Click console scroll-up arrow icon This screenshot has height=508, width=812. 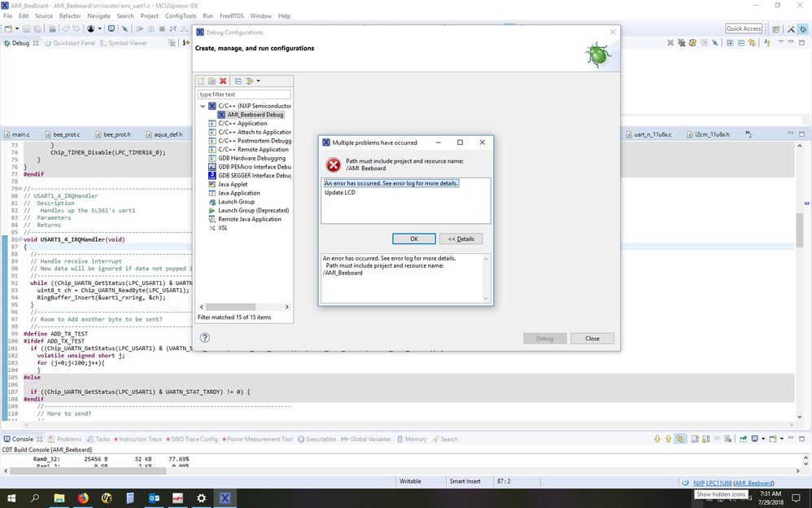click(x=668, y=439)
